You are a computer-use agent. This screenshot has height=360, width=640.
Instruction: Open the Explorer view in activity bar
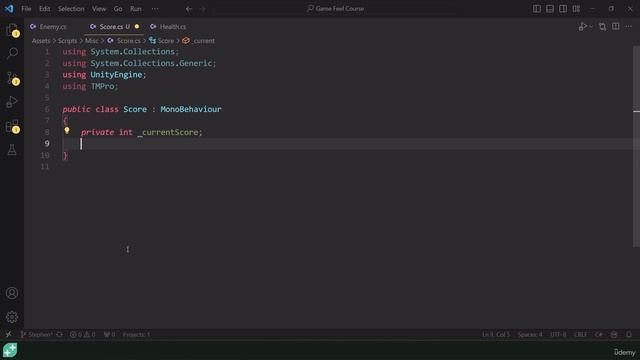point(12,30)
